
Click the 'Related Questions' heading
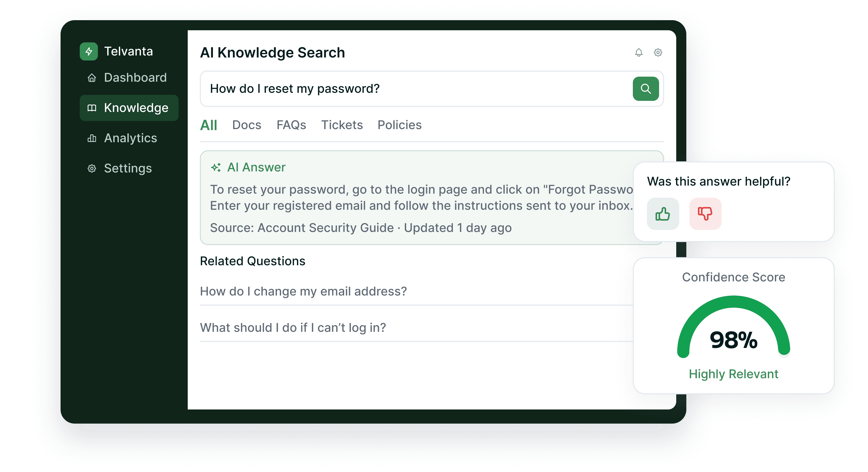[x=252, y=261]
